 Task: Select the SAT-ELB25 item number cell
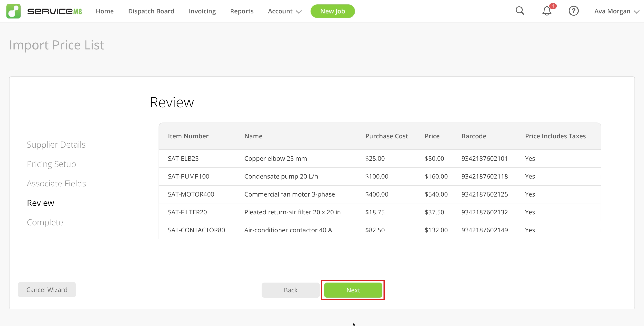click(x=183, y=159)
